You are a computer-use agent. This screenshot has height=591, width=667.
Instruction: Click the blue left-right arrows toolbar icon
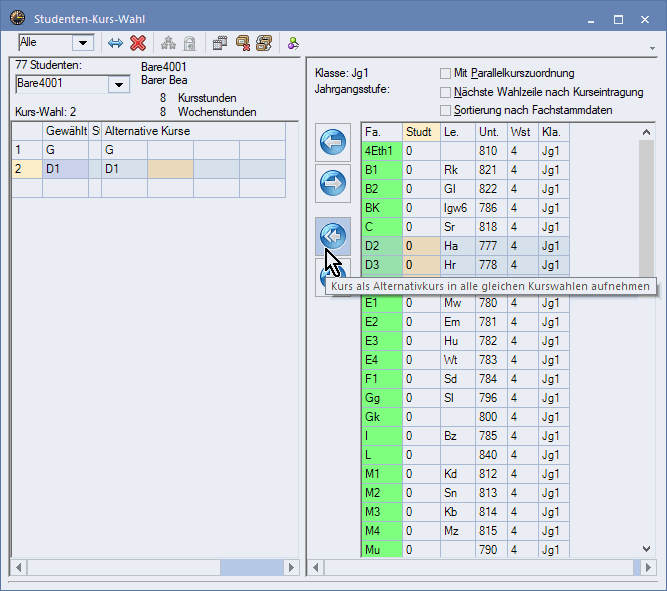(x=115, y=43)
